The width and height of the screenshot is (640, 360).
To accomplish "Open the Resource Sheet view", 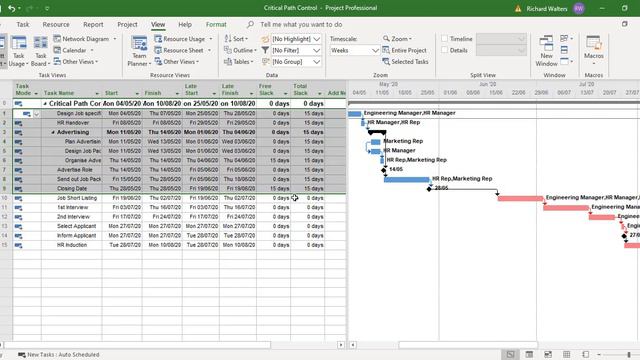I will click(182, 50).
